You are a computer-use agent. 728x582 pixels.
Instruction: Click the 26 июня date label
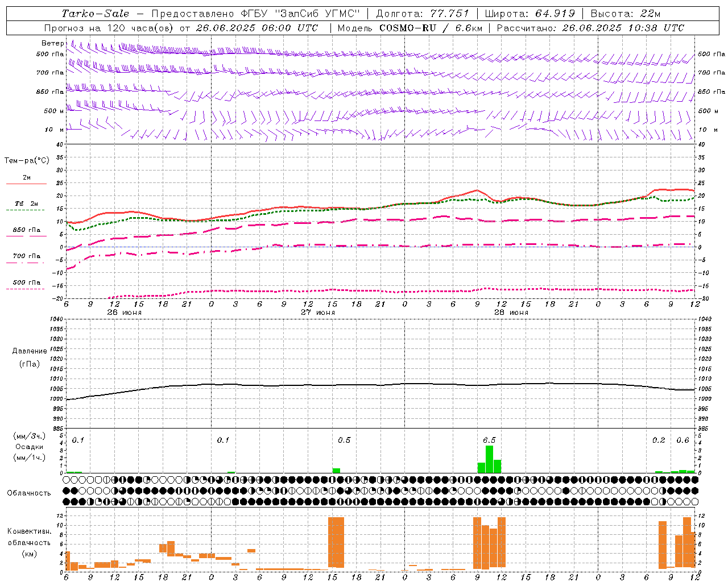point(125,313)
